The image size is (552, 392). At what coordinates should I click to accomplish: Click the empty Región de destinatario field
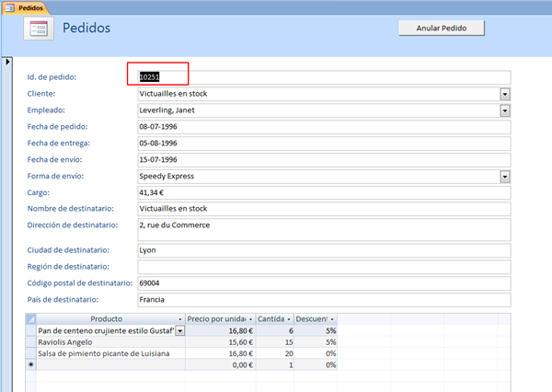322,267
